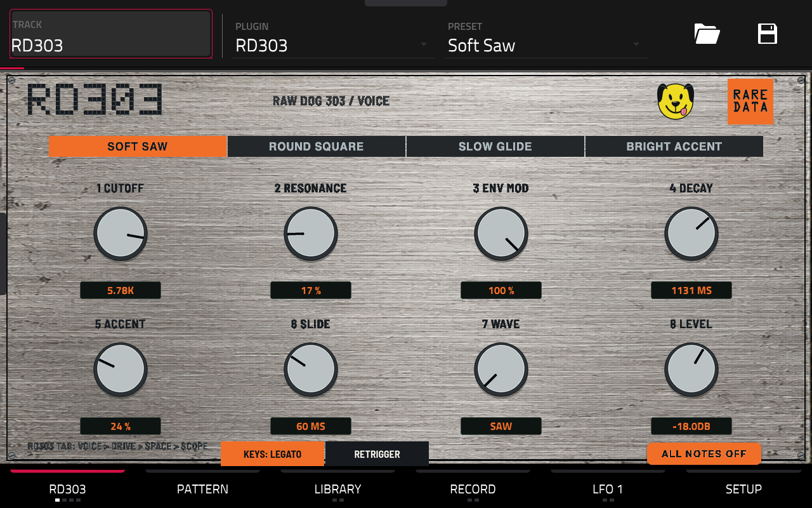Toggle the Keys: Legato button
Screen dimensions: 812x508
(273, 454)
